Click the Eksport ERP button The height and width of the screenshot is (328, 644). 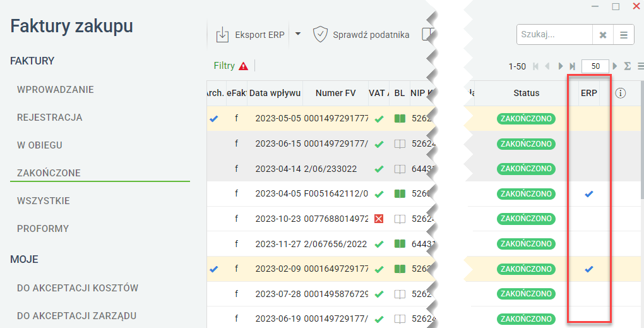point(250,35)
